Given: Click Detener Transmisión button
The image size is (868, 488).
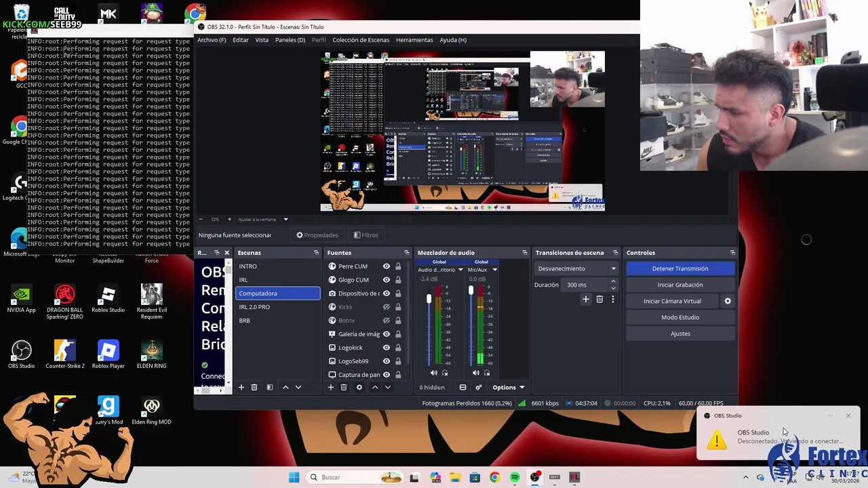Looking at the screenshot, I should coord(680,268).
